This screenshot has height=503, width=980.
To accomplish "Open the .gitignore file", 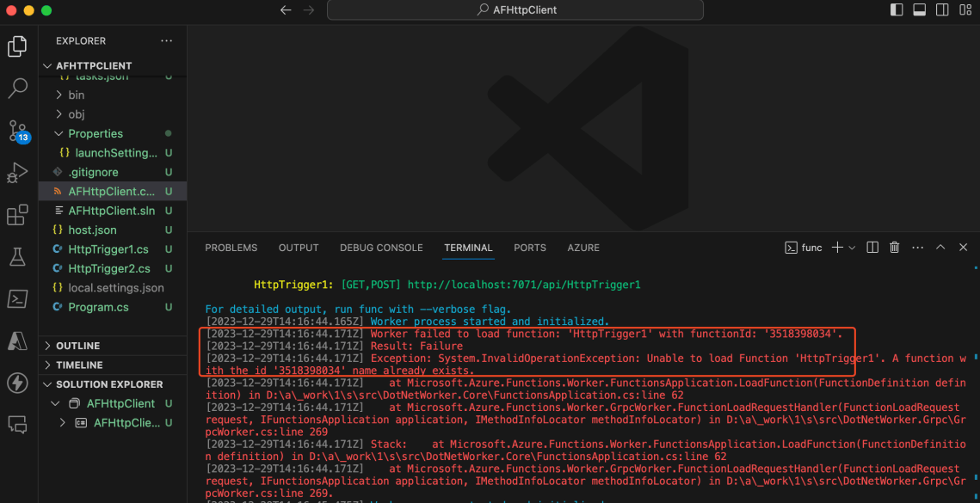I will pyautogui.click(x=113, y=172).
